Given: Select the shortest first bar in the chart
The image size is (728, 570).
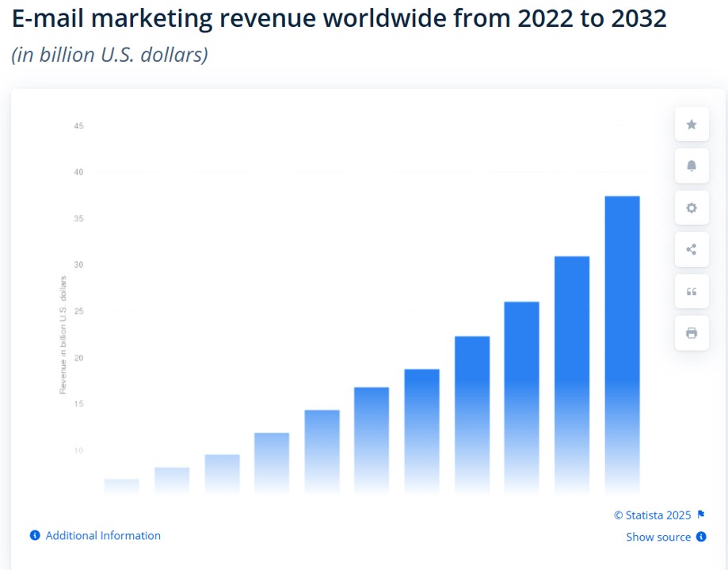Looking at the screenshot, I should pyautogui.click(x=122, y=486).
